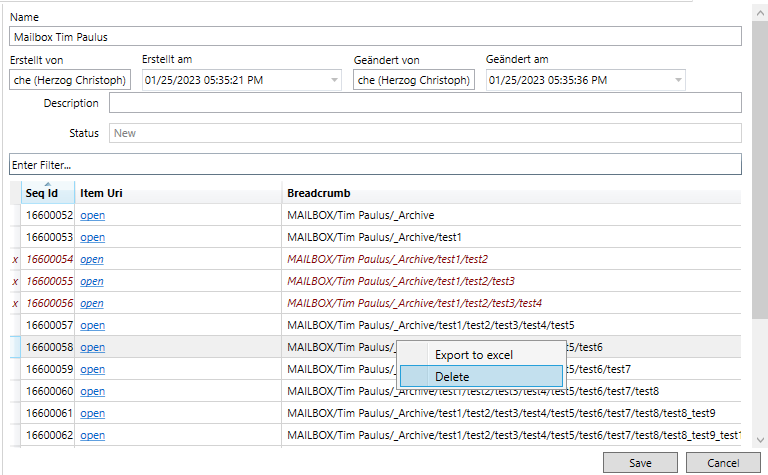Select Seq Id cell 16600057
Image resolution: width=768 pixels, height=475 pixels.
pyautogui.click(x=49, y=325)
